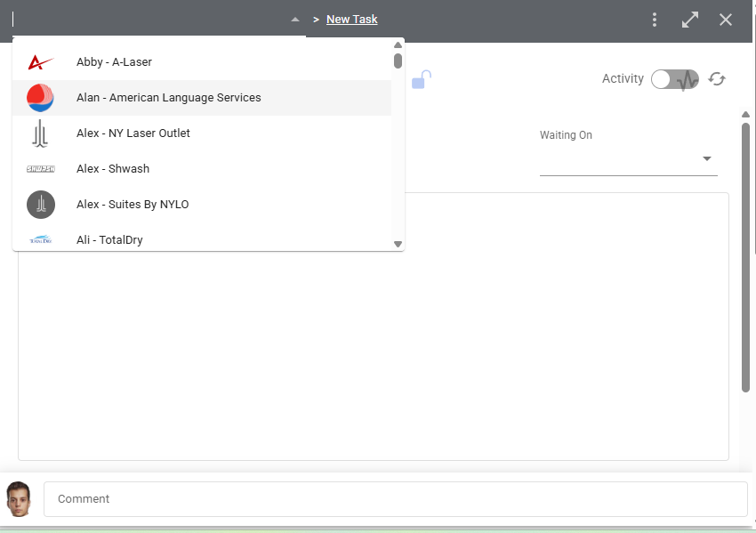The width and height of the screenshot is (756, 533).
Task: Expand the Waiting On dropdown
Action: [x=707, y=158]
